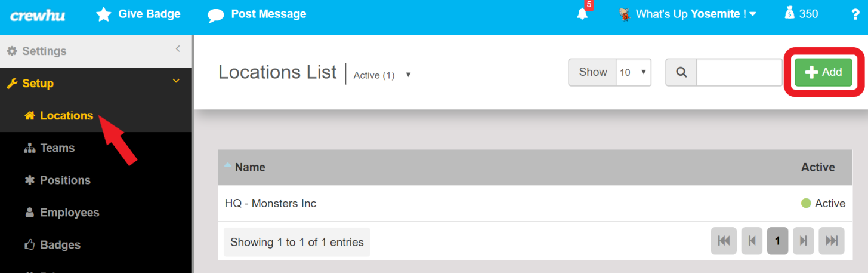Image resolution: width=868 pixels, height=273 pixels.
Task: Go to last page of entries
Action: coord(832,241)
